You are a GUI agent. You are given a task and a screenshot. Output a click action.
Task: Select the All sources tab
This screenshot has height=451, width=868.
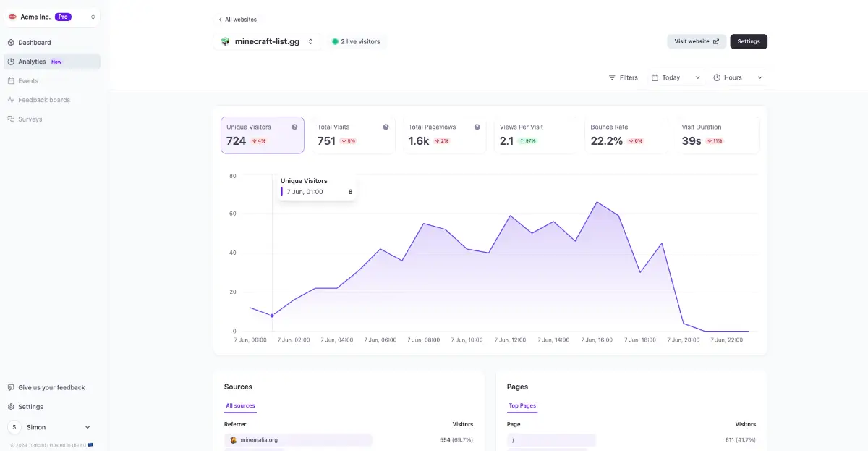pos(240,405)
